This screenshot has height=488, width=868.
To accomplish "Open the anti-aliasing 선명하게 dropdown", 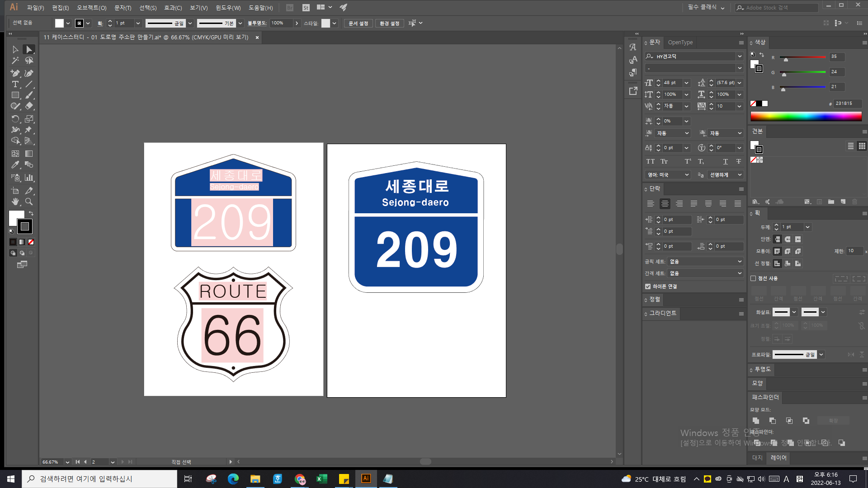I will point(725,175).
